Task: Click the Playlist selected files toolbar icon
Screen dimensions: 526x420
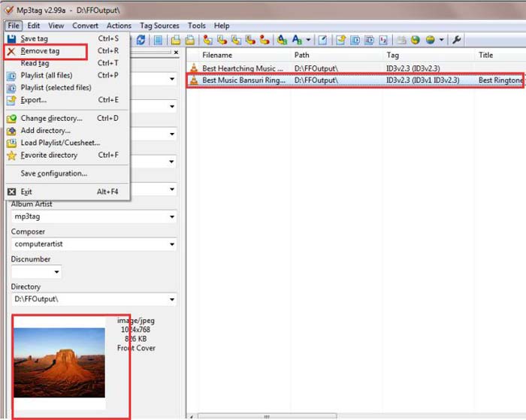Action: coord(369,40)
